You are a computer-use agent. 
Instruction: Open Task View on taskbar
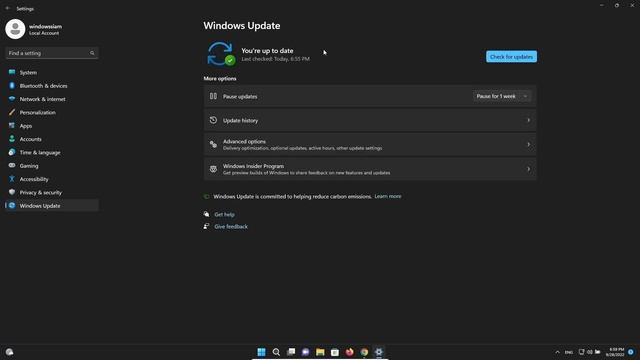tap(291, 352)
